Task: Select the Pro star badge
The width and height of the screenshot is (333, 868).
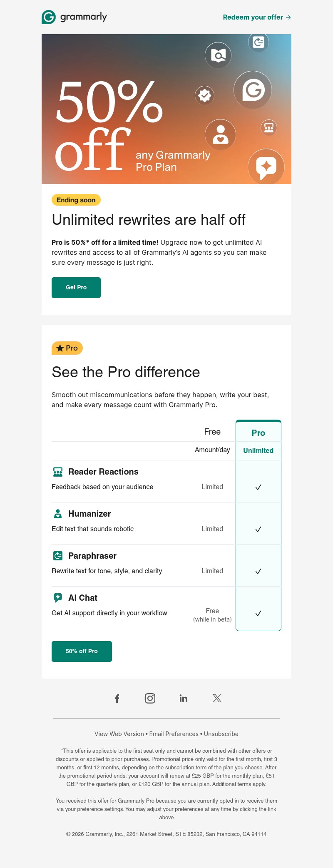Action: (67, 348)
